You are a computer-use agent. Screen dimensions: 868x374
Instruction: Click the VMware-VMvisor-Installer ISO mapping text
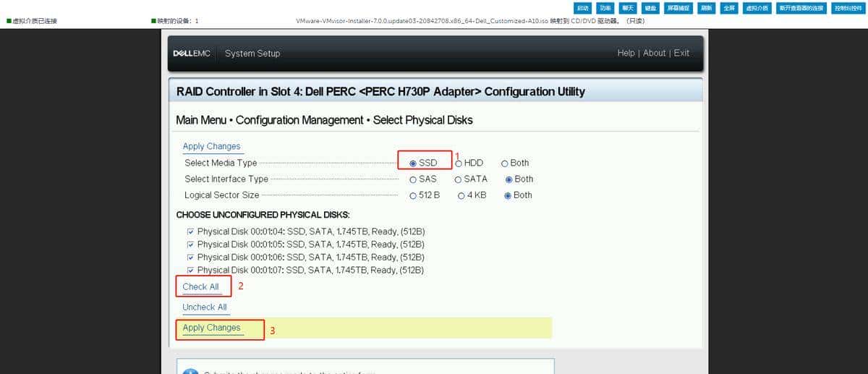click(x=470, y=21)
